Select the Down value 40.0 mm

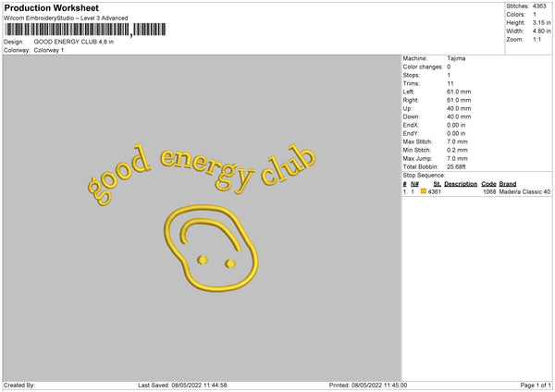click(459, 116)
